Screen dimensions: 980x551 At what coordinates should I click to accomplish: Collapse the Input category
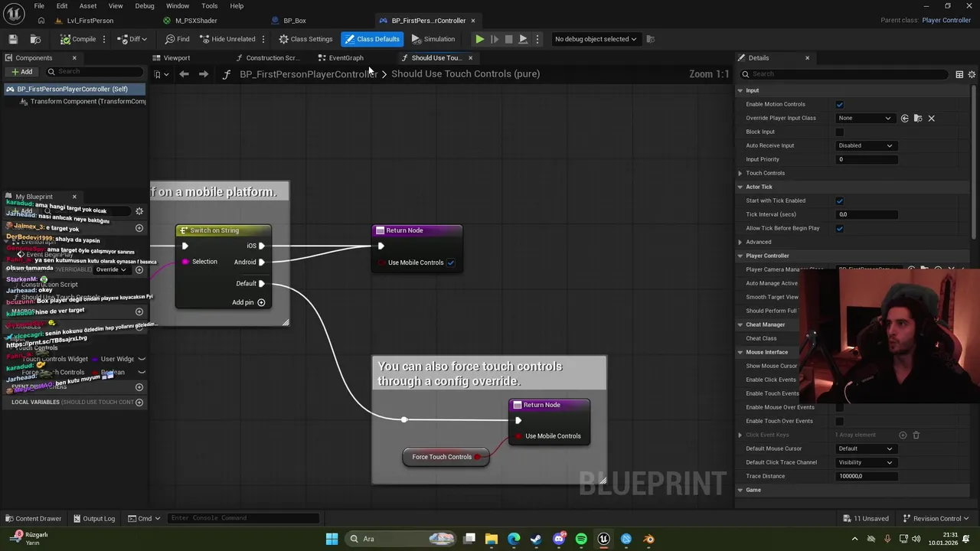[x=740, y=90]
